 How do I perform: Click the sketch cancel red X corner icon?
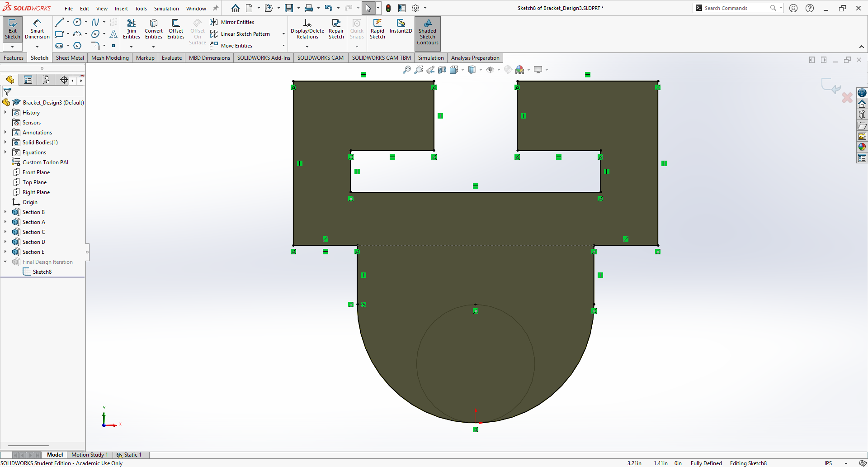pyautogui.click(x=847, y=98)
